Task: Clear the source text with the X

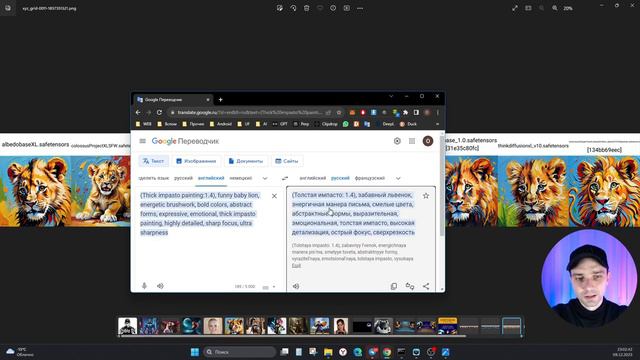Action: point(274,196)
